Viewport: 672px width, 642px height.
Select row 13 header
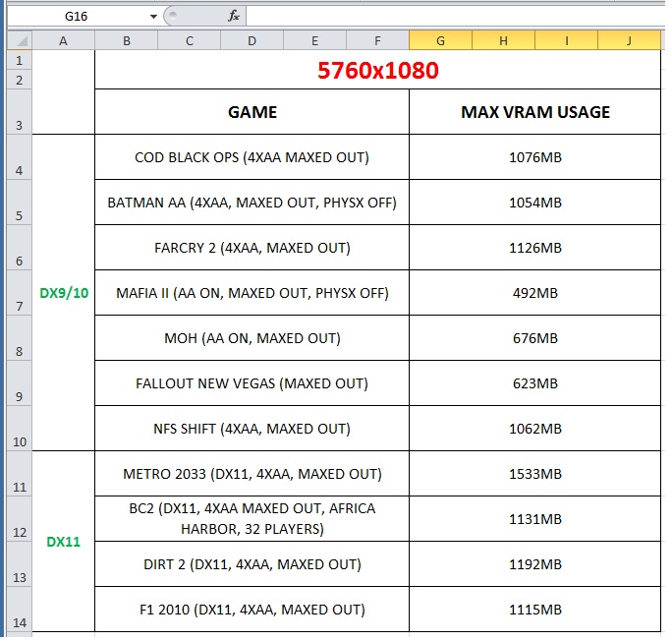[20, 564]
